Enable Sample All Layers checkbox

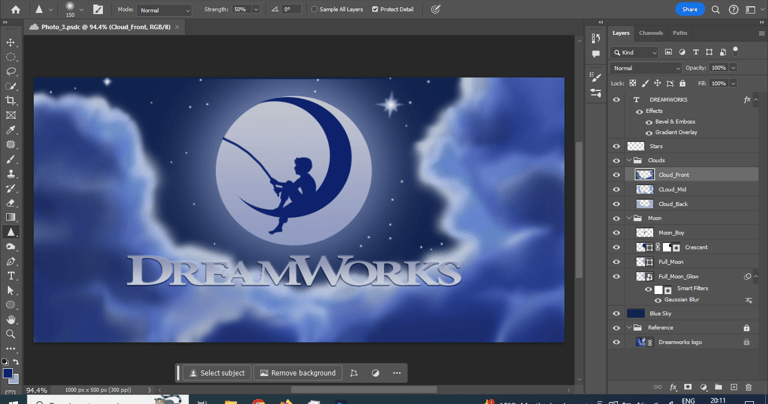point(314,9)
